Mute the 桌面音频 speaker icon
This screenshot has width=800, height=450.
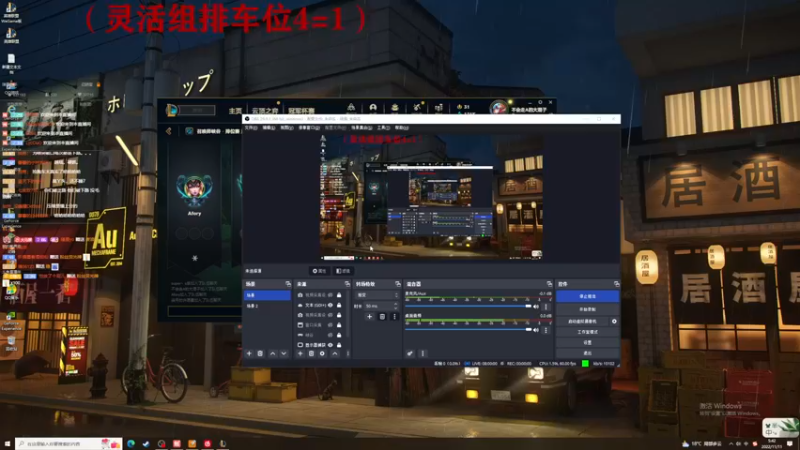coord(536,330)
